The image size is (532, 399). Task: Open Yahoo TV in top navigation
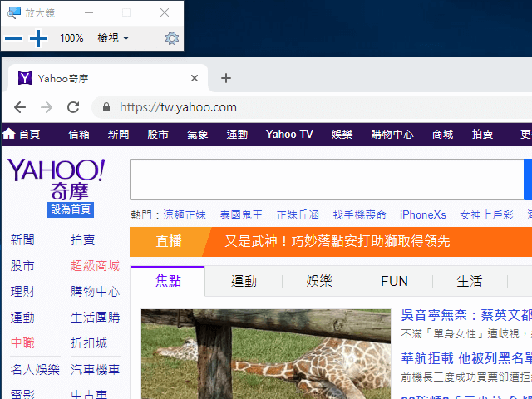(289, 135)
